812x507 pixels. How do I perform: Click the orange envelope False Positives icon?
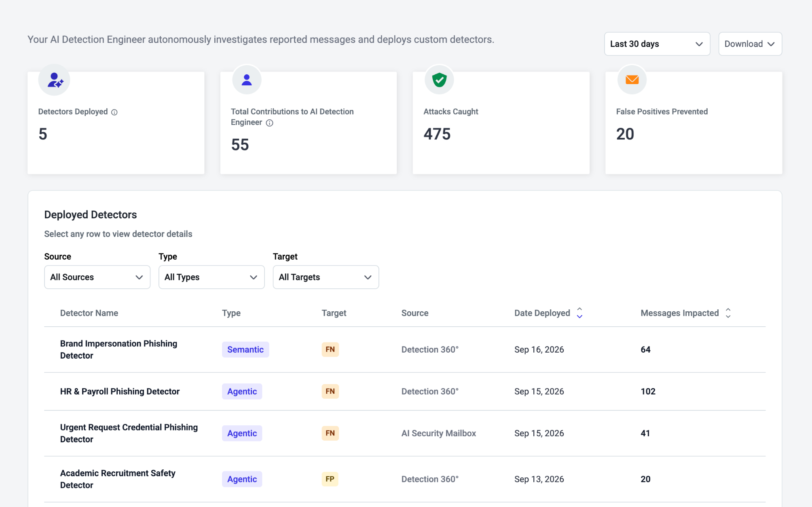(632, 80)
